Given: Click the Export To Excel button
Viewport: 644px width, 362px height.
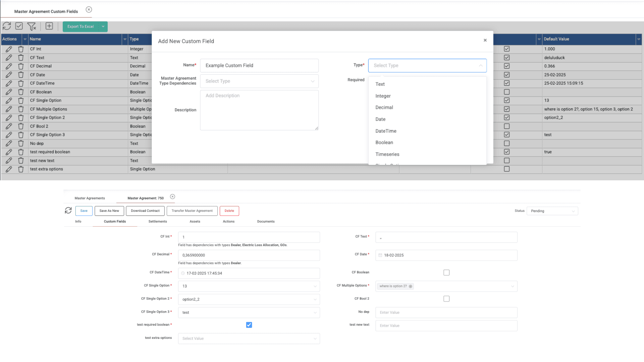Looking at the screenshot, I should pos(80,26).
